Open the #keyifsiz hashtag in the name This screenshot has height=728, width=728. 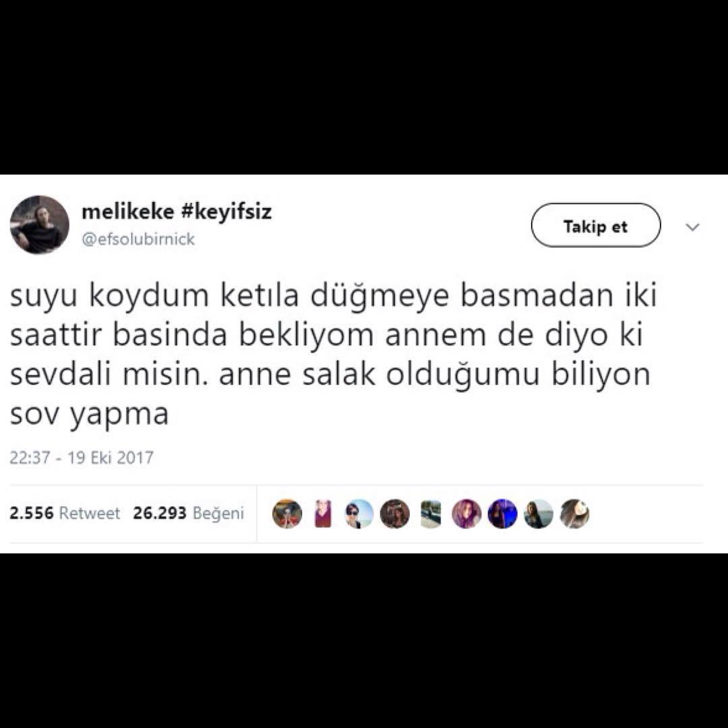click(226, 212)
